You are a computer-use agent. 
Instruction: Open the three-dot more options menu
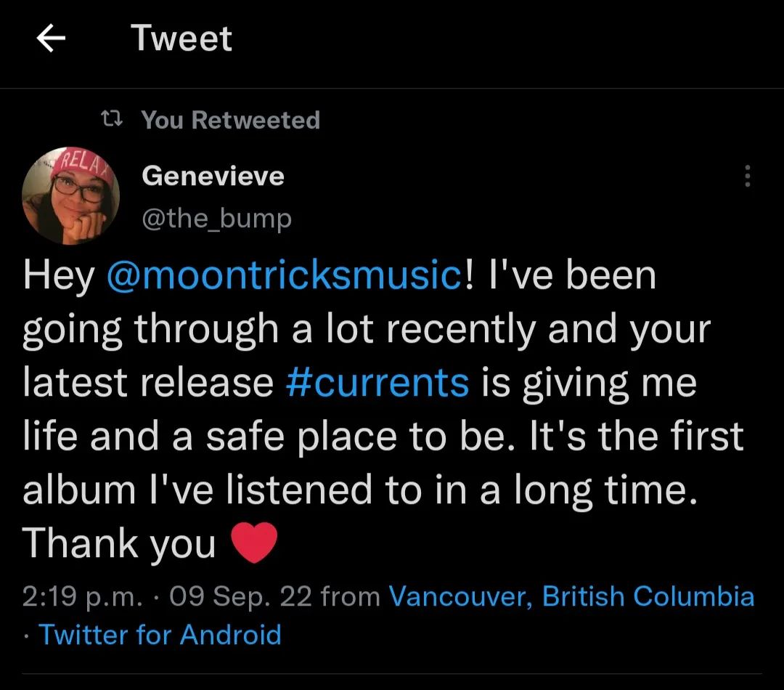point(748,176)
